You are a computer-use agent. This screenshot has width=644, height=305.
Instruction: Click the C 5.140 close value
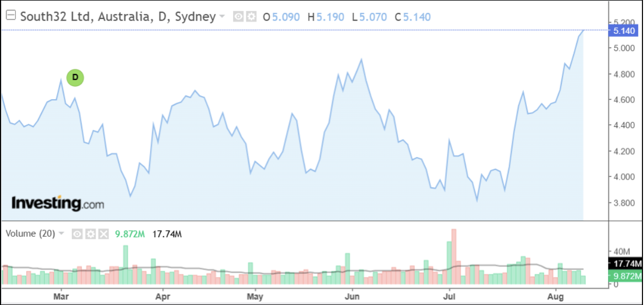(413, 17)
